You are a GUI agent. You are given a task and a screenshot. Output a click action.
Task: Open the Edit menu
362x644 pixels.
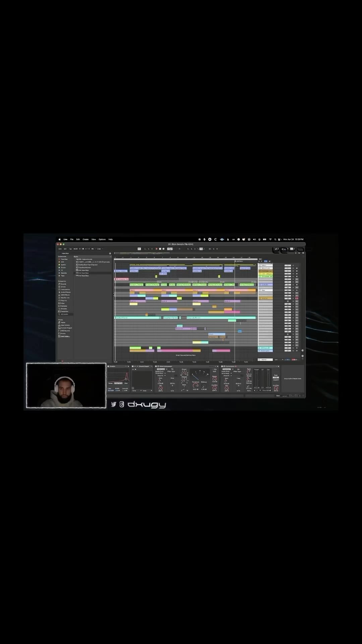(78, 239)
